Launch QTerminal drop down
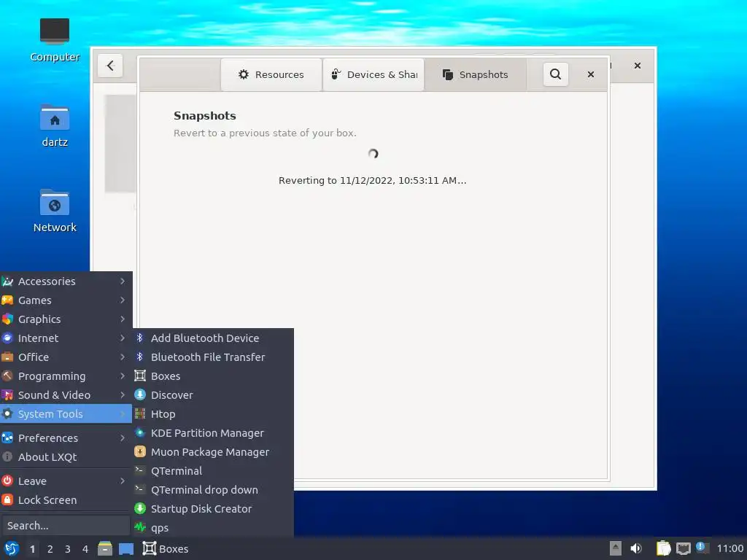The image size is (747, 560). pyautogui.click(x=213, y=490)
